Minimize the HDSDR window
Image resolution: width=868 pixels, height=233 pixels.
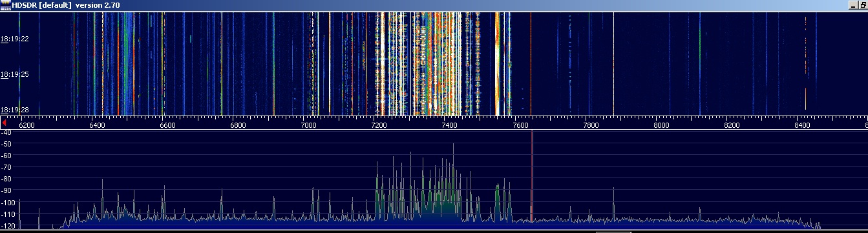[x=853, y=5]
